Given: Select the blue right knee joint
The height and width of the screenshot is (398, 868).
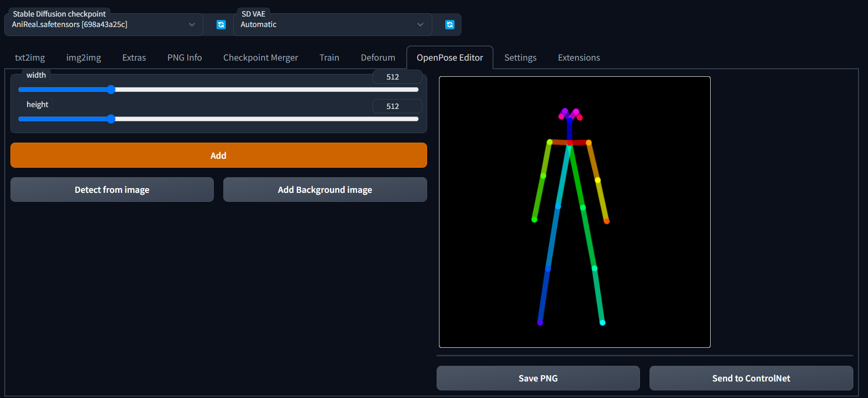Looking at the screenshot, I should click(x=548, y=269).
